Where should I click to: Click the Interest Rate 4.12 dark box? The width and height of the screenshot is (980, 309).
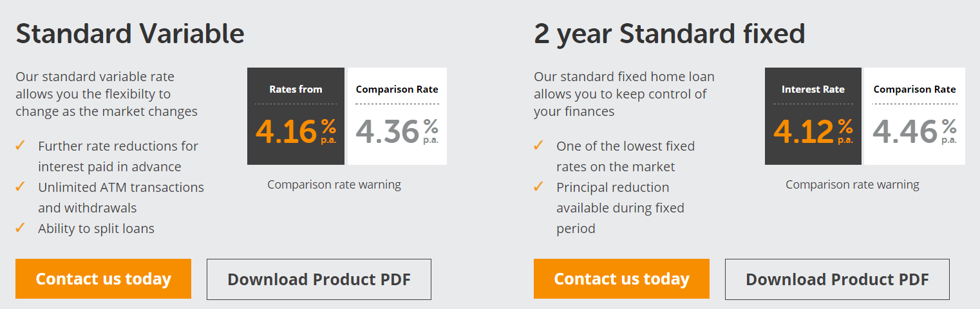[813, 116]
